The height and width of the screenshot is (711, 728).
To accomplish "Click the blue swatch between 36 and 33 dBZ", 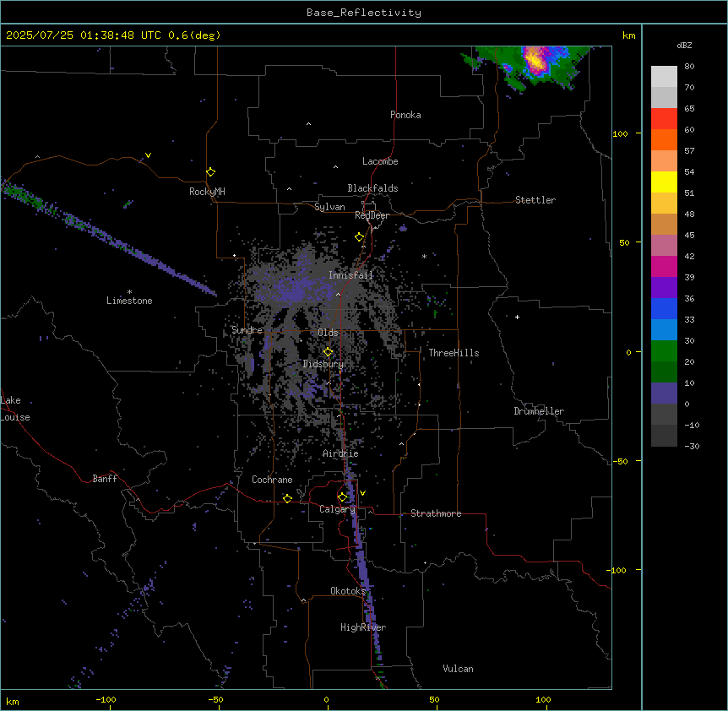I will pos(664,309).
